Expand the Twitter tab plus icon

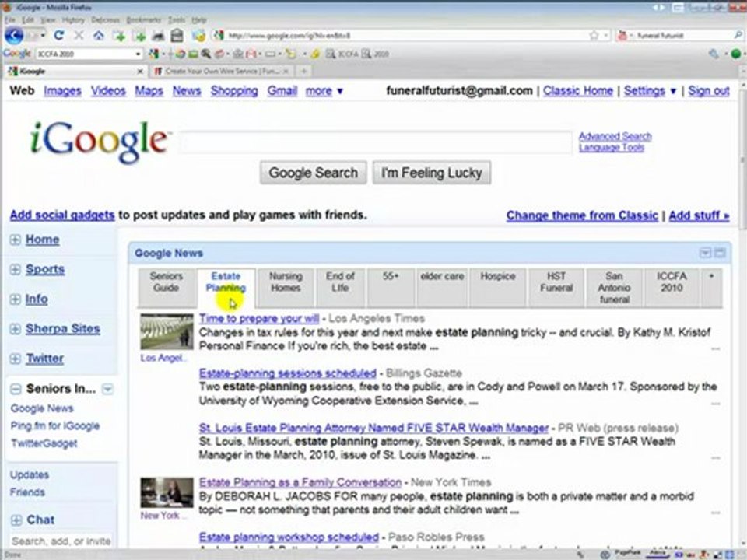16,359
